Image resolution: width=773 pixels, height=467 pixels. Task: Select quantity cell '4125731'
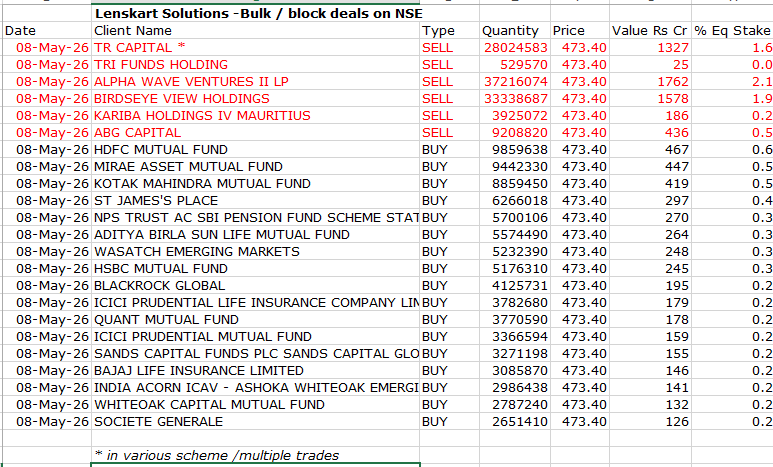click(515, 286)
